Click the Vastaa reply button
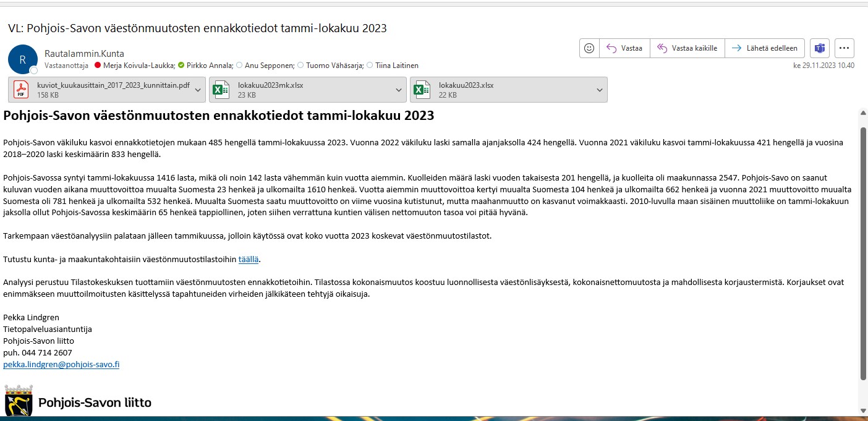The image size is (868, 421). [624, 48]
